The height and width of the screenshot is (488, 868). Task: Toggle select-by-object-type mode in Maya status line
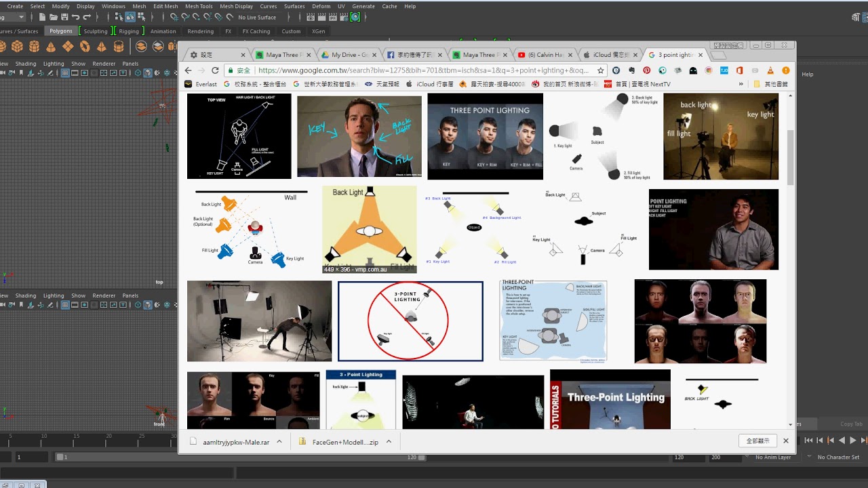tap(130, 17)
